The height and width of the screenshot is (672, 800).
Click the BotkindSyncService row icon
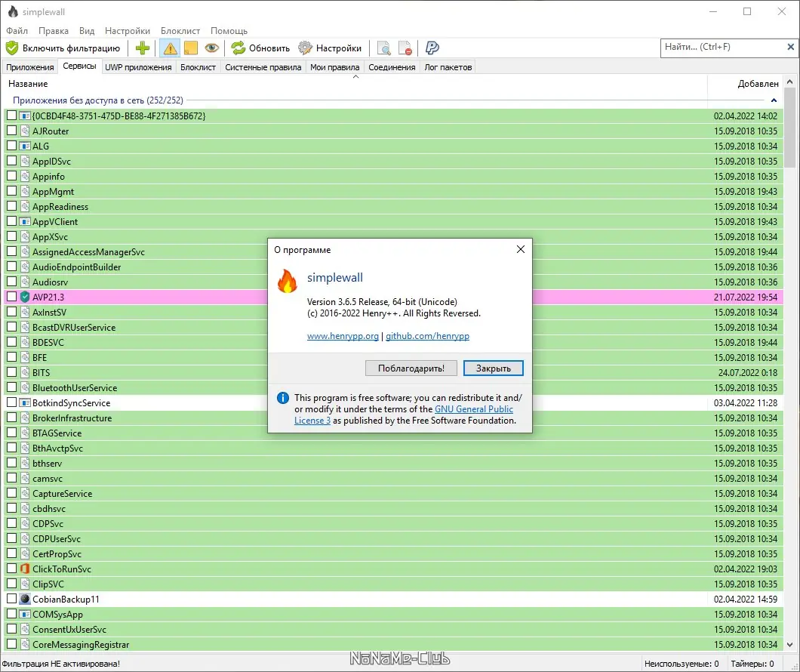(x=25, y=402)
